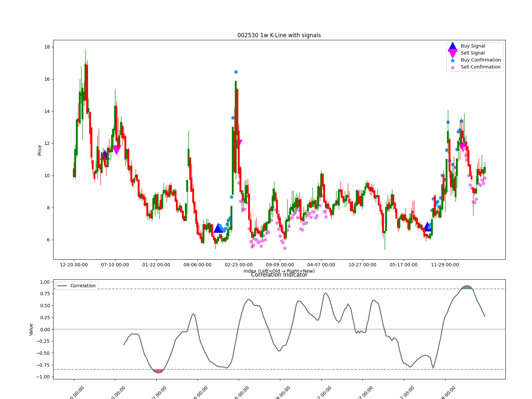Click the '02-25 00:00' x-axis tick label
Screen dimensions: 532x399
coord(239,265)
